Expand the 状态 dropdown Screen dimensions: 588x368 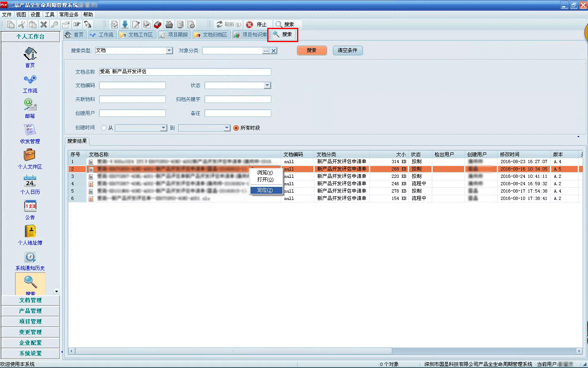pos(267,85)
